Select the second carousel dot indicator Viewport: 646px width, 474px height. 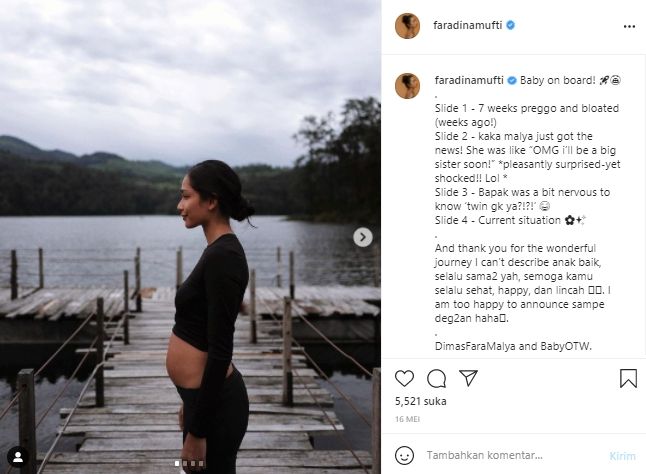pos(185,463)
